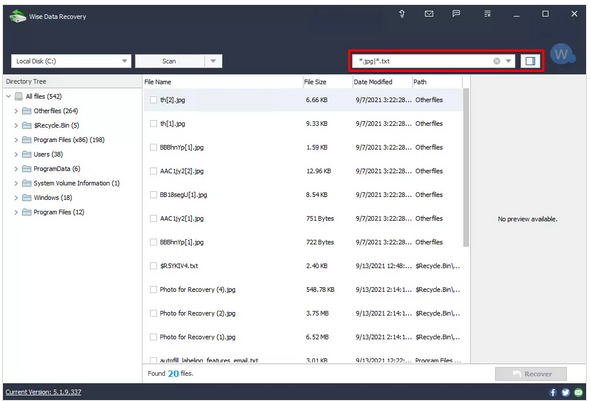Open the feedback chat bubble icon
591x401 pixels.
click(x=456, y=14)
